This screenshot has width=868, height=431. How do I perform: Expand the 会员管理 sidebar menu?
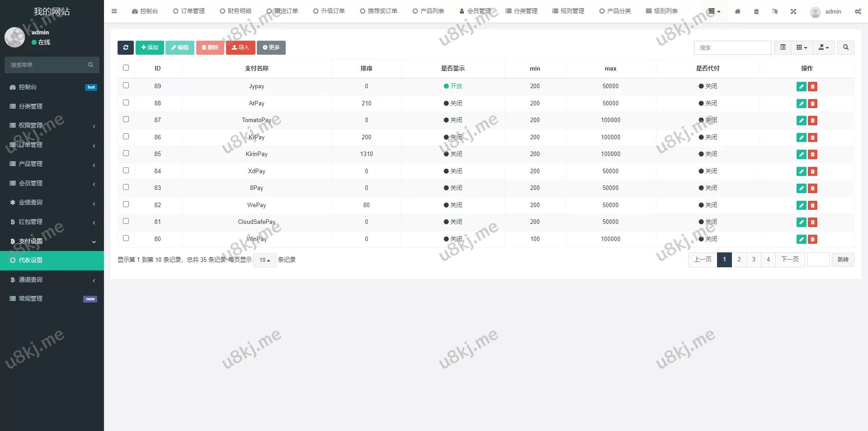[x=52, y=183]
